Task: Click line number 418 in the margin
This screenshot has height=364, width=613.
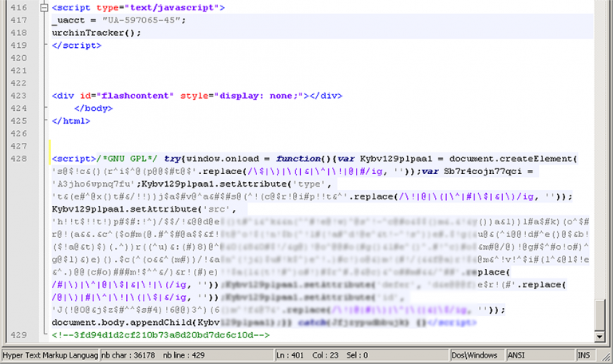Action: pos(16,33)
